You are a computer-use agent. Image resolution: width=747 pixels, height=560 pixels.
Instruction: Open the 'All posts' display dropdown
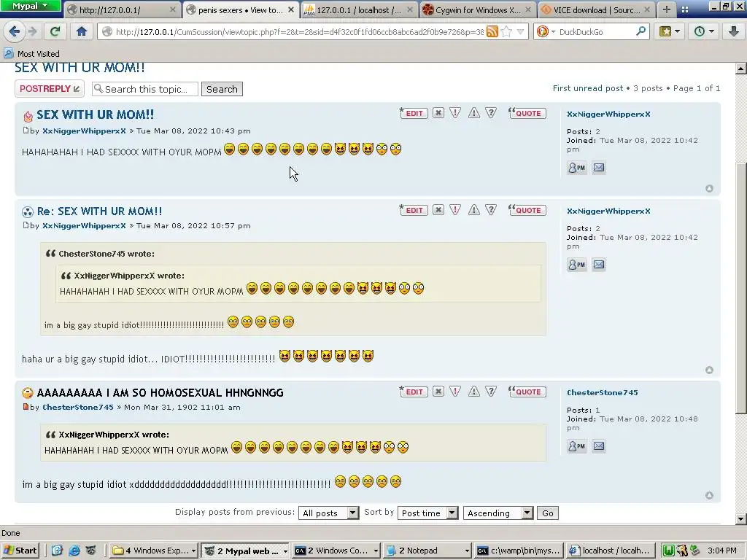coord(329,513)
